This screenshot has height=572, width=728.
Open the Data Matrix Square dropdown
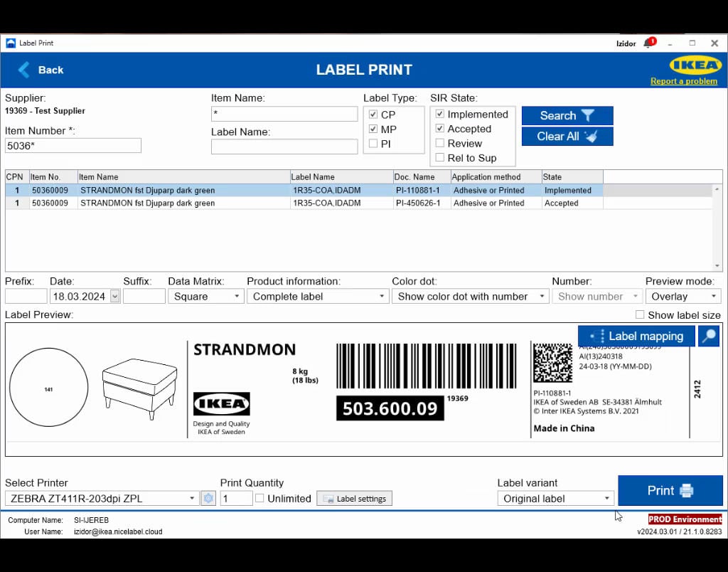click(205, 297)
